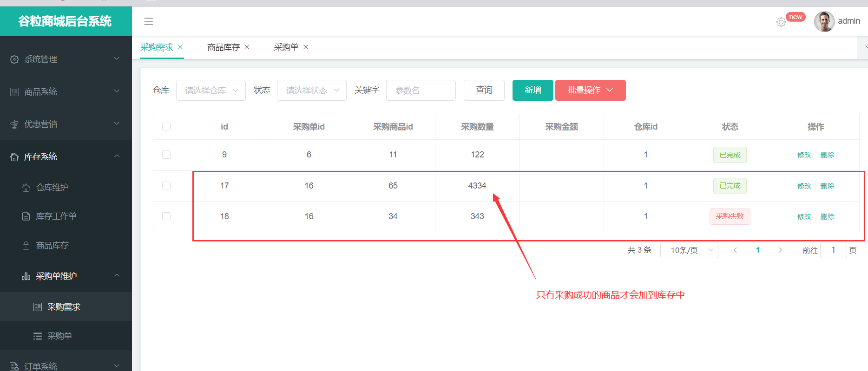Click 修改 for row id 9
Image resolution: width=868 pixels, height=371 pixels.
pos(804,155)
